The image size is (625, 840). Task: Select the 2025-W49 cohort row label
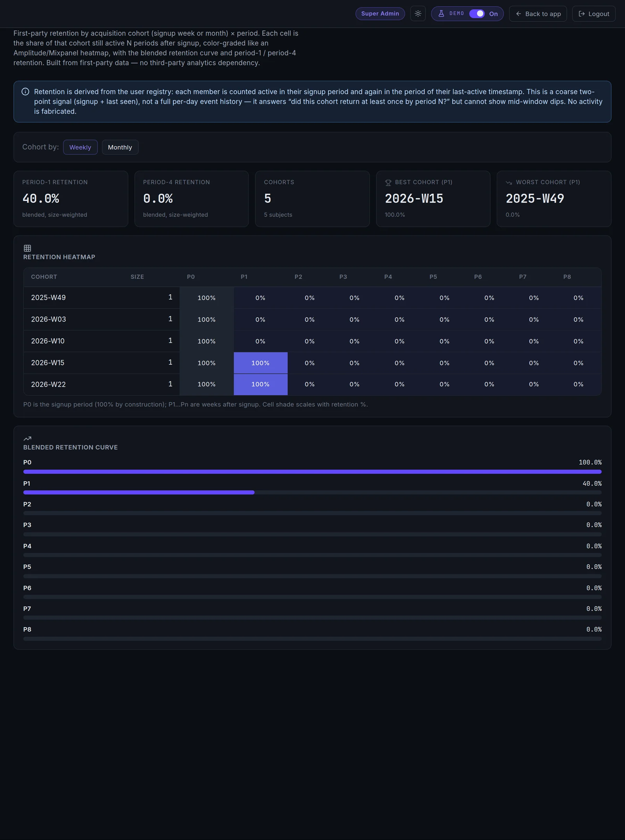48,298
